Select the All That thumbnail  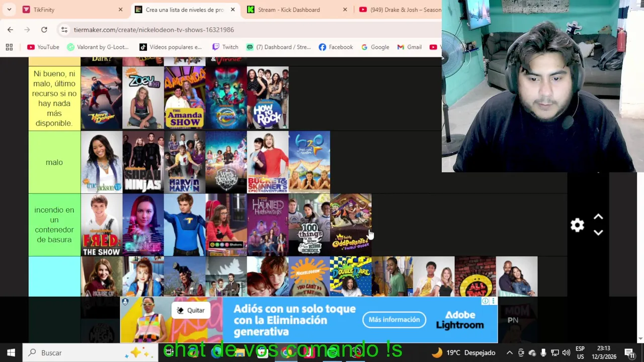[475, 277]
